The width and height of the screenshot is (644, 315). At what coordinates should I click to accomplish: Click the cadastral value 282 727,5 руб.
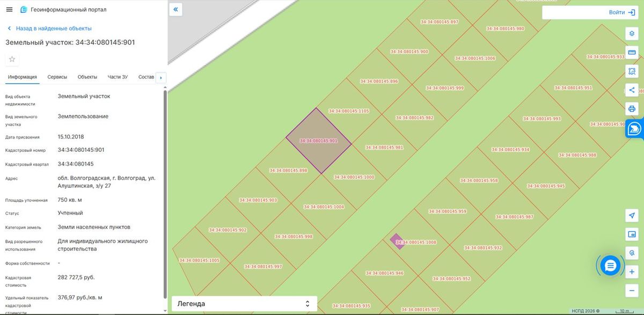pos(76,277)
